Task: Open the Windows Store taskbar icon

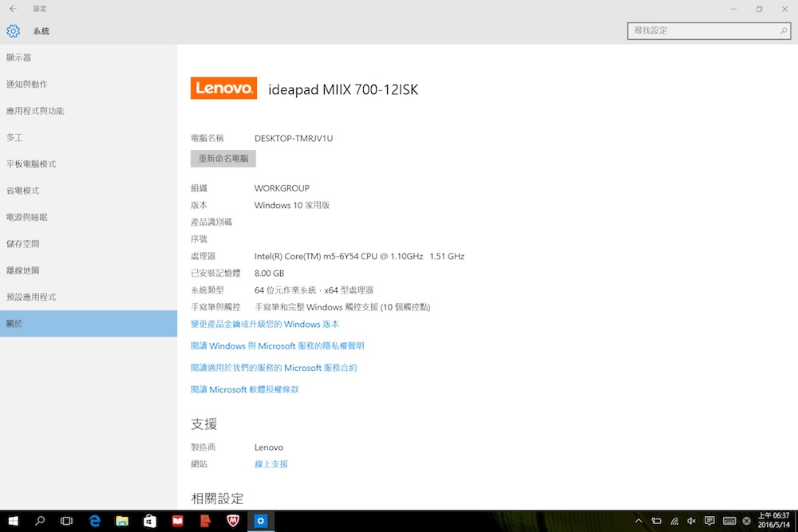Action: tap(150, 521)
